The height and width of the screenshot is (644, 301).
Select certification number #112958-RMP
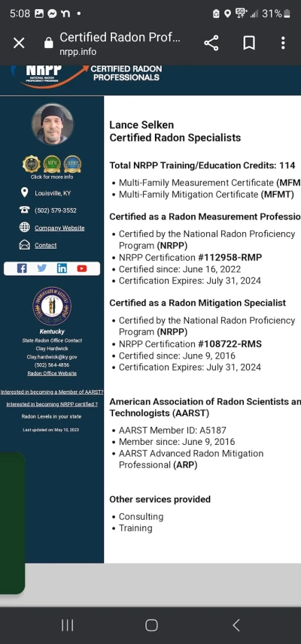point(230,258)
